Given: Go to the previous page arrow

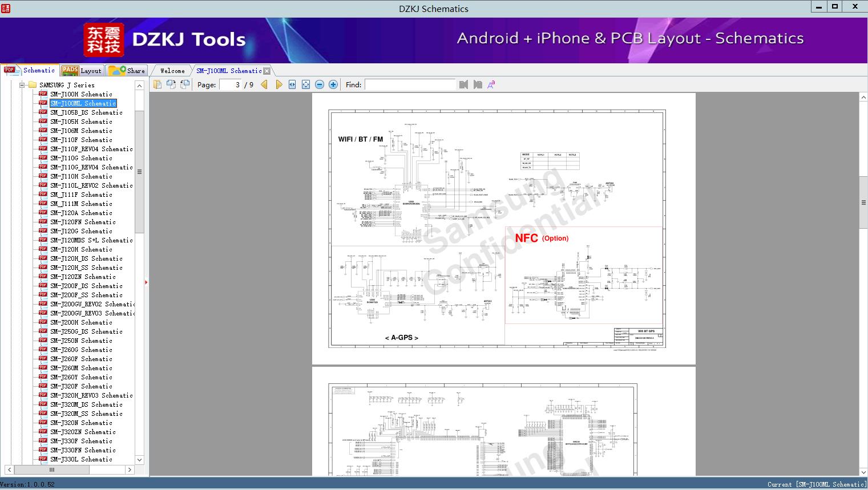Looking at the screenshot, I should pyautogui.click(x=264, y=84).
